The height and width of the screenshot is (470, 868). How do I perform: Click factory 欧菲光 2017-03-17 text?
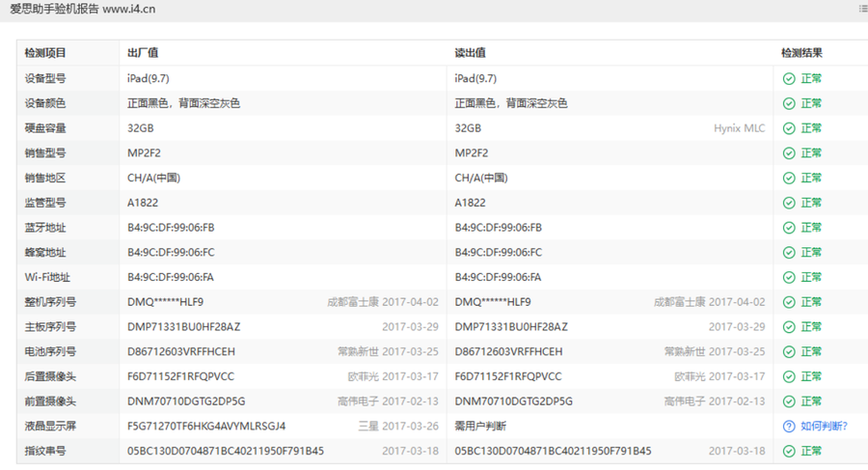(x=393, y=377)
